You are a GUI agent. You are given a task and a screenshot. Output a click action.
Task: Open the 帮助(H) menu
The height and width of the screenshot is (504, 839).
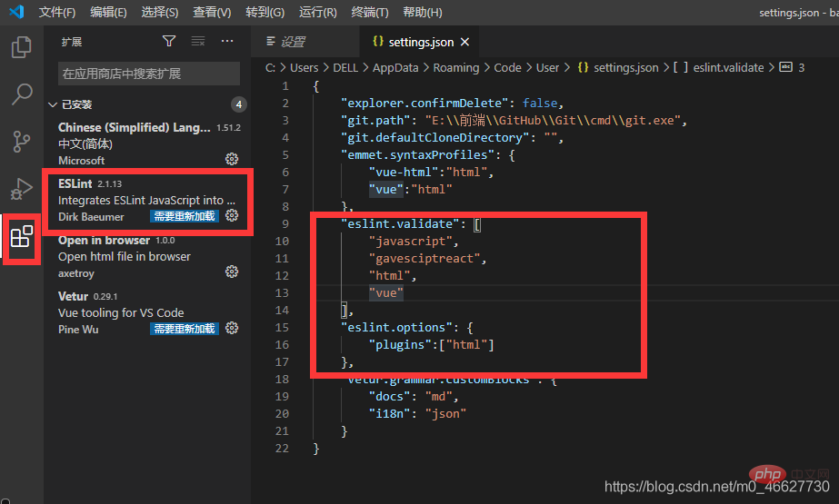coord(422,12)
